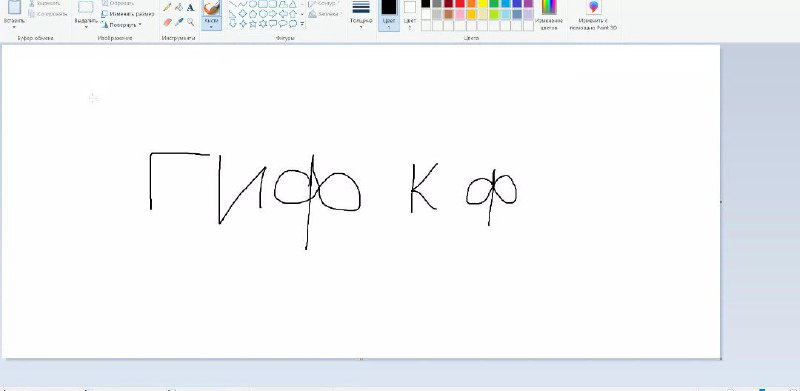Choose the right arrow shape
Viewport: 800px width, 391px height.
272,14
